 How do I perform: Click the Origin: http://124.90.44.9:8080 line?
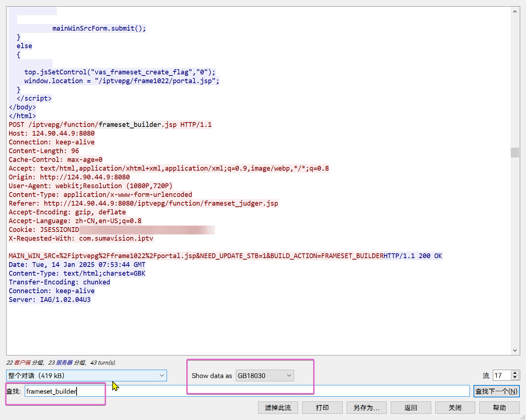point(69,177)
